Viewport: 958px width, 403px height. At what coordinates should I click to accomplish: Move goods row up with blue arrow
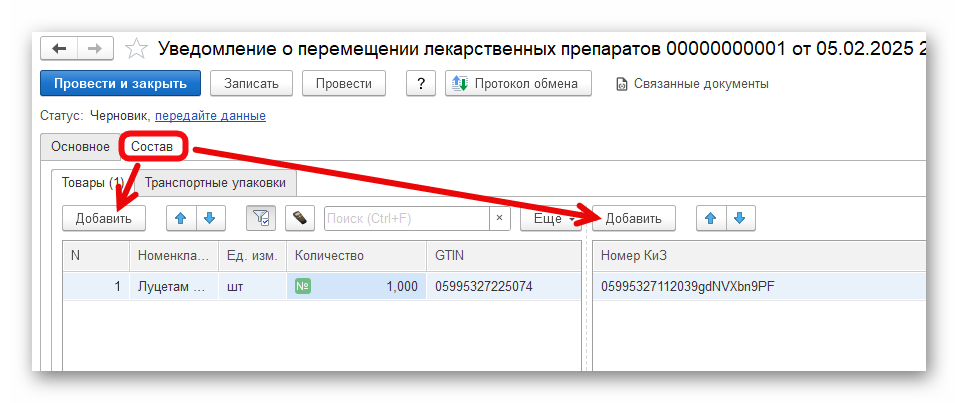click(x=181, y=219)
